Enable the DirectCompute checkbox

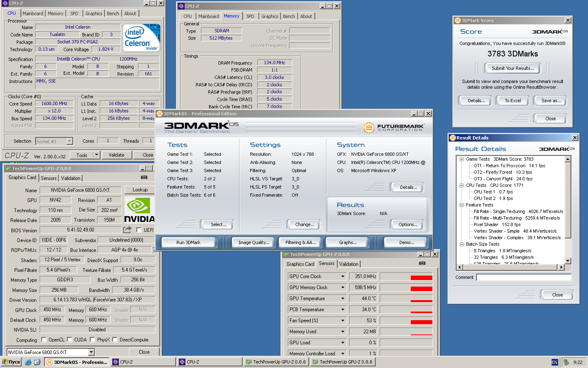tap(115, 340)
